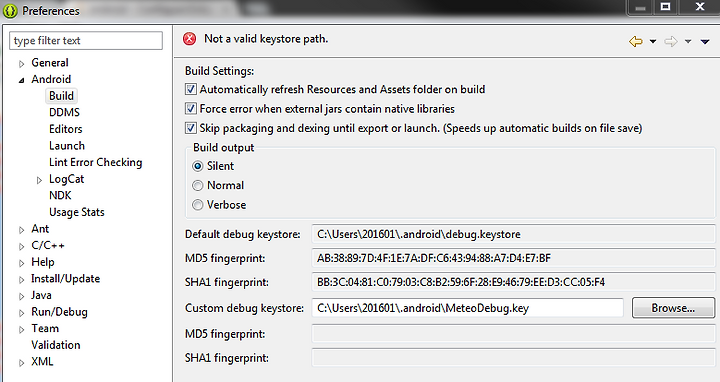Open Lint Error Checking preferences
This screenshot has width=720, height=382.
click(x=96, y=162)
